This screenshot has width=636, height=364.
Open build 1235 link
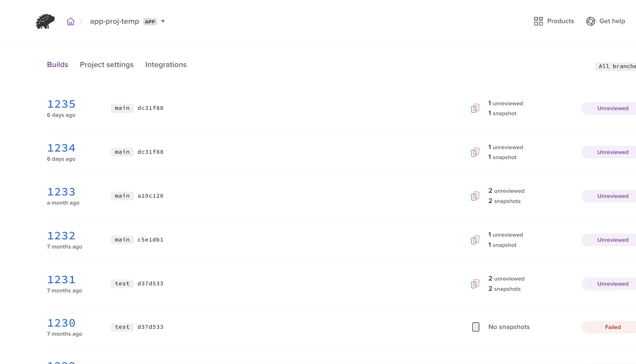coord(61,104)
